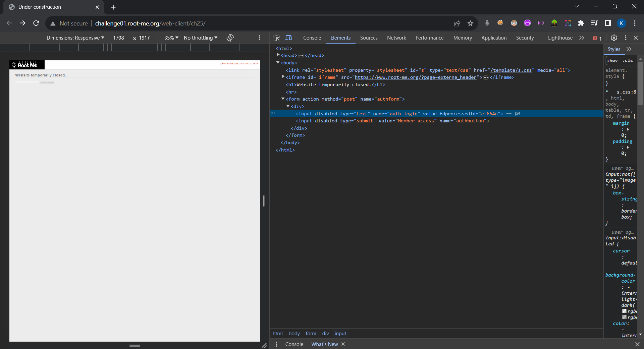Toggle the :hov element state panel

pos(613,61)
